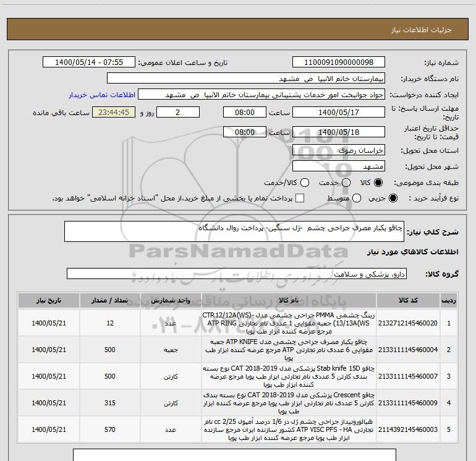
Task: Click product code 2133111145460009
Action: point(408,403)
